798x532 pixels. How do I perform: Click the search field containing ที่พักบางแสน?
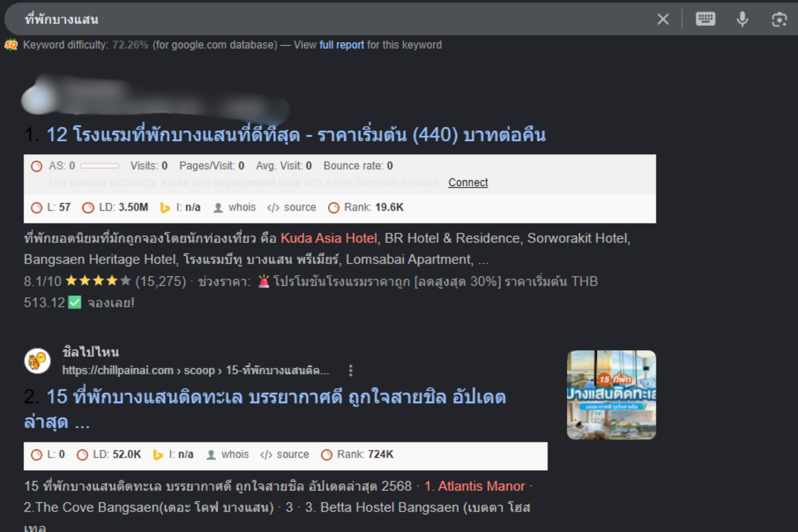(x=332, y=19)
